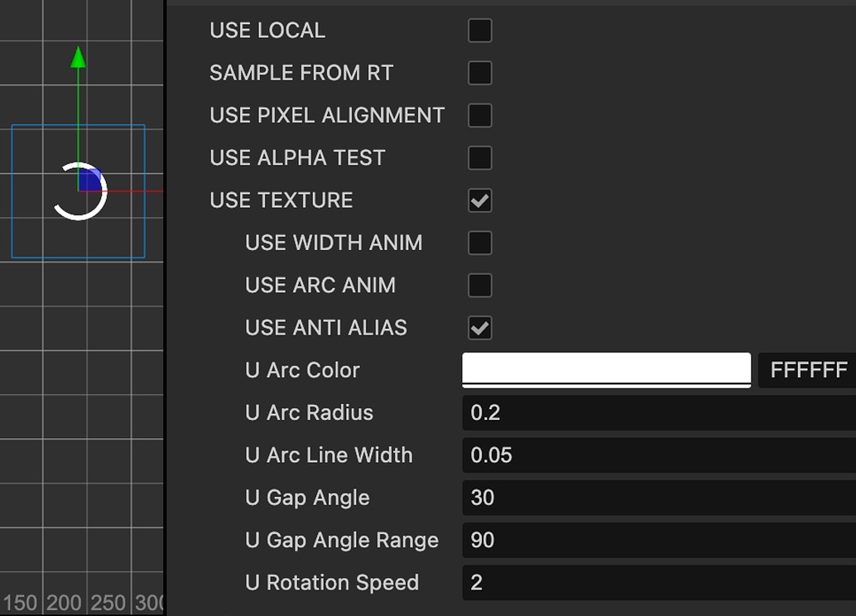Image resolution: width=856 pixels, height=616 pixels.
Task: Click the white arc sprite in scene
Action: click(63, 211)
